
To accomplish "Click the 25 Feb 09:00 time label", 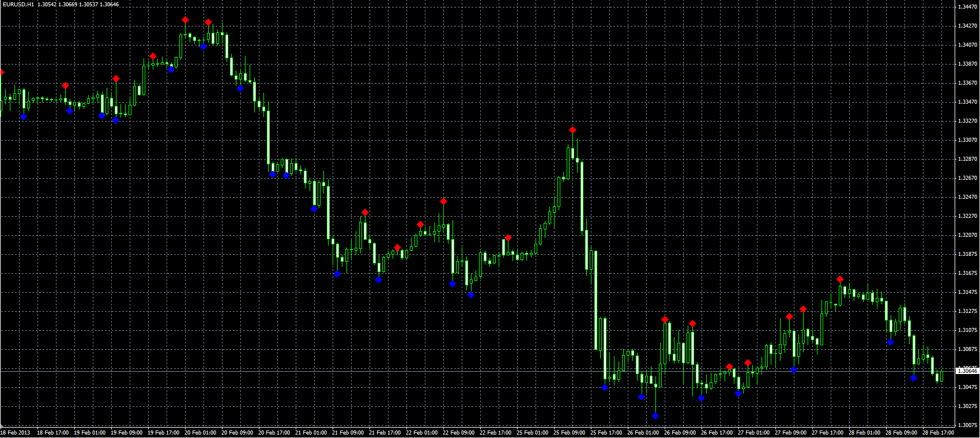I will click(x=569, y=433).
